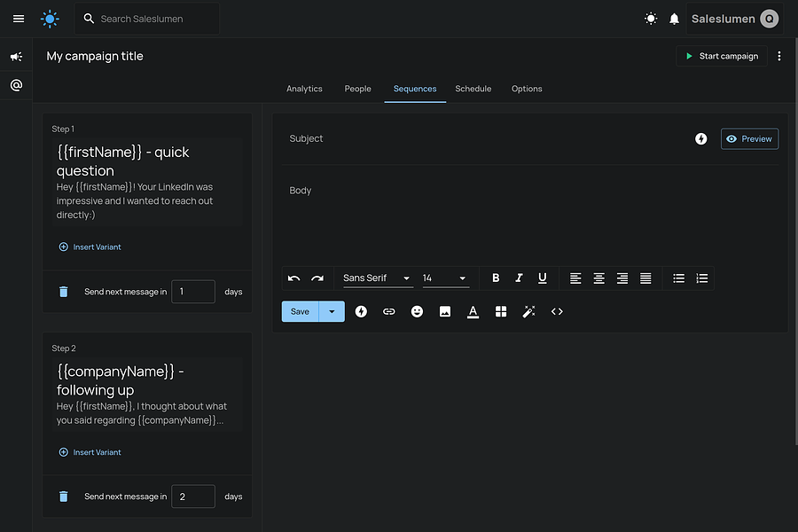Open the Sans Serif font dropdown
798x532 pixels.
(x=378, y=278)
